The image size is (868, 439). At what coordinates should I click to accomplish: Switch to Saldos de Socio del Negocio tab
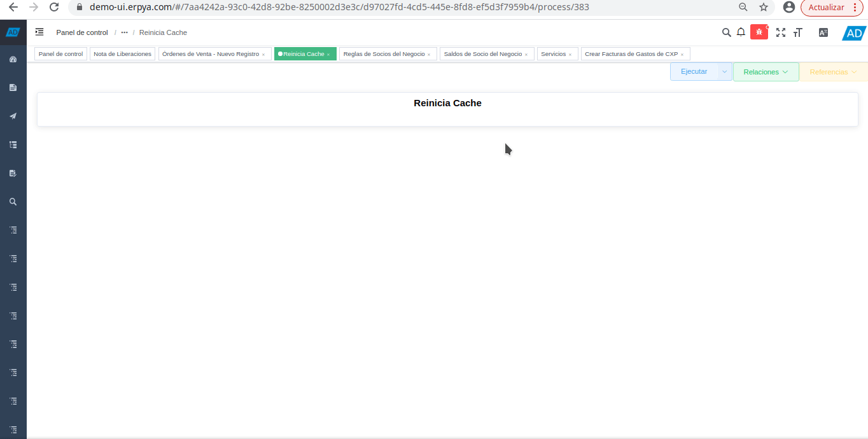pos(482,54)
